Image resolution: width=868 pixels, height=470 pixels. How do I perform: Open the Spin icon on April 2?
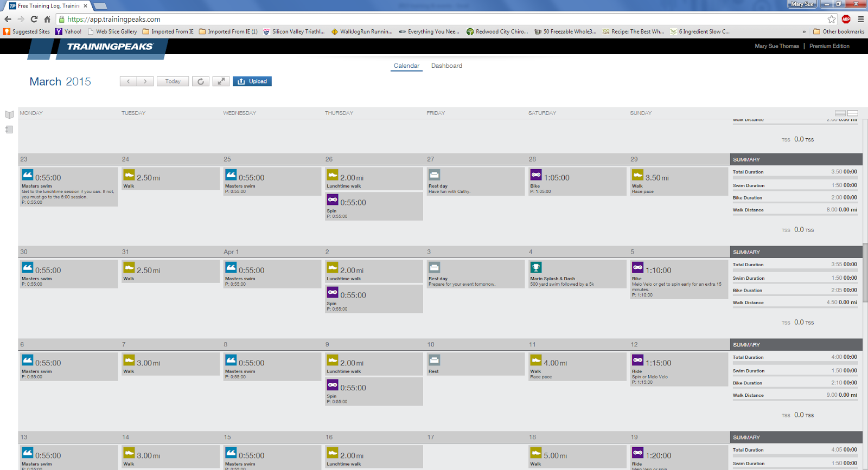[333, 293]
